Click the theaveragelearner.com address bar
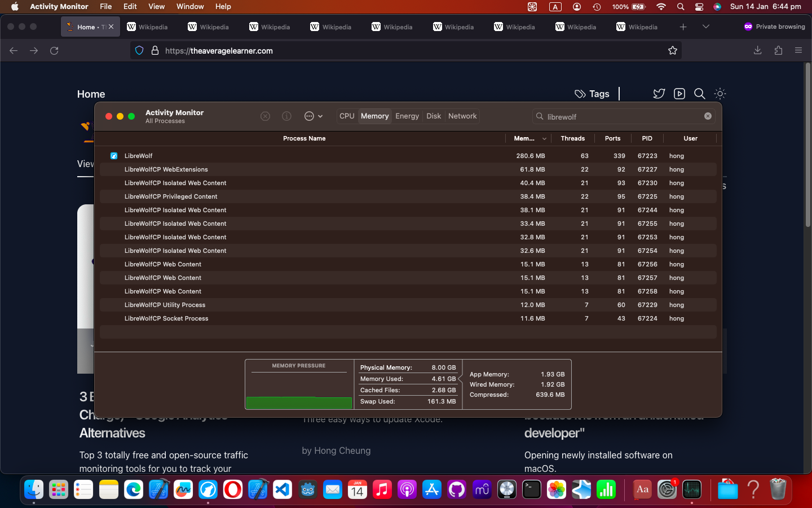Screen dimensions: 812x508 pos(406,51)
